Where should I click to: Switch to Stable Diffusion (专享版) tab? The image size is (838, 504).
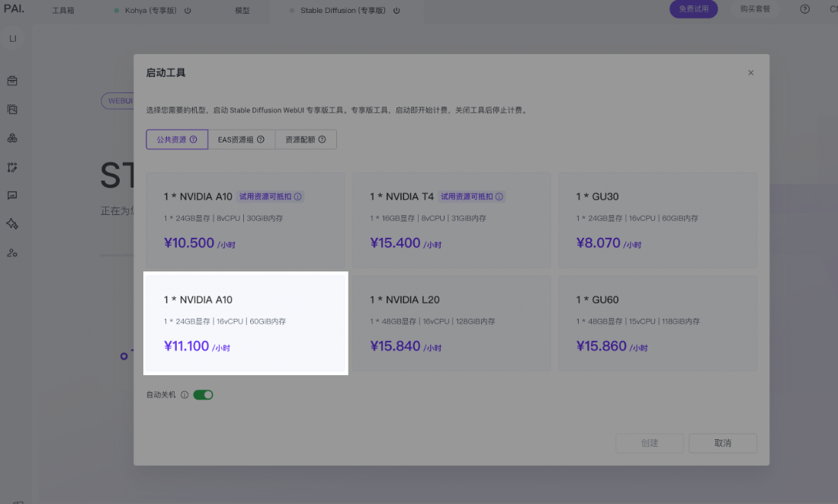[342, 10]
